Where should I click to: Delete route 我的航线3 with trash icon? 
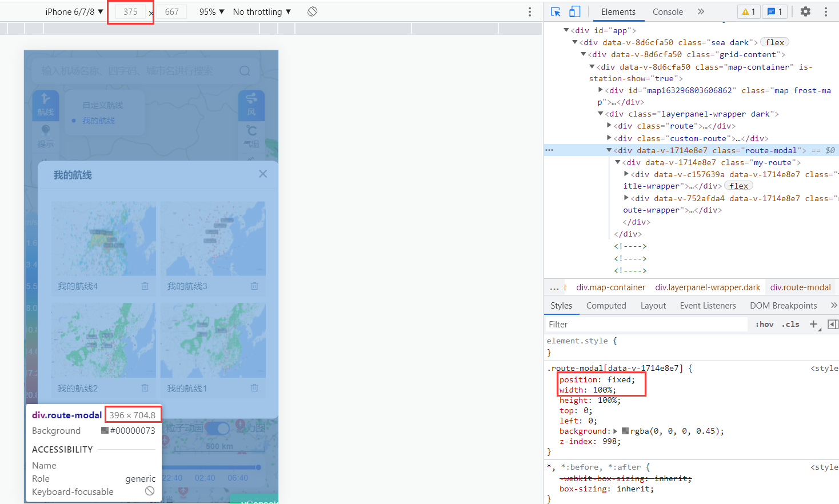pyautogui.click(x=254, y=286)
